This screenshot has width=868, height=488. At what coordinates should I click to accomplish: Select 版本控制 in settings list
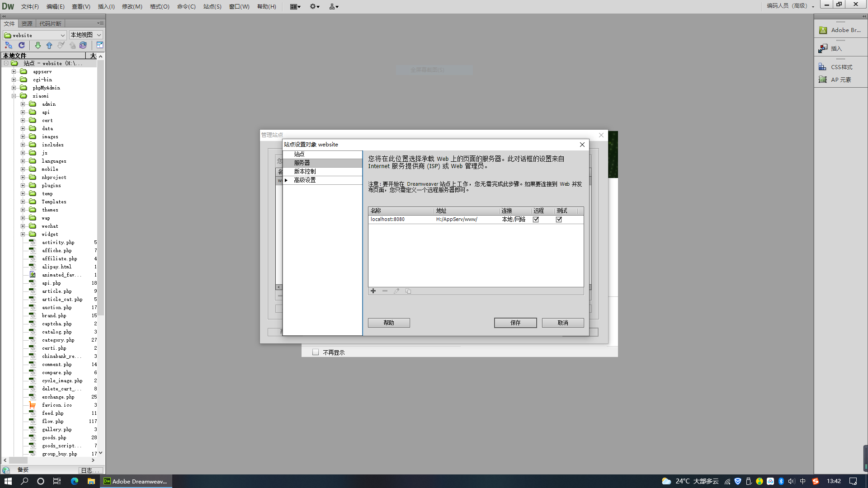(305, 171)
